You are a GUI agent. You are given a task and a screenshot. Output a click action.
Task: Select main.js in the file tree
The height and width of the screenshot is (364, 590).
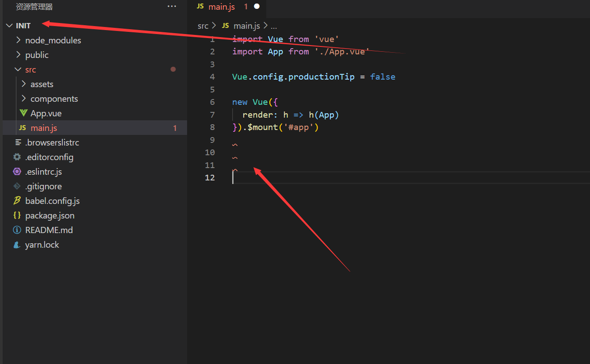pyautogui.click(x=44, y=128)
